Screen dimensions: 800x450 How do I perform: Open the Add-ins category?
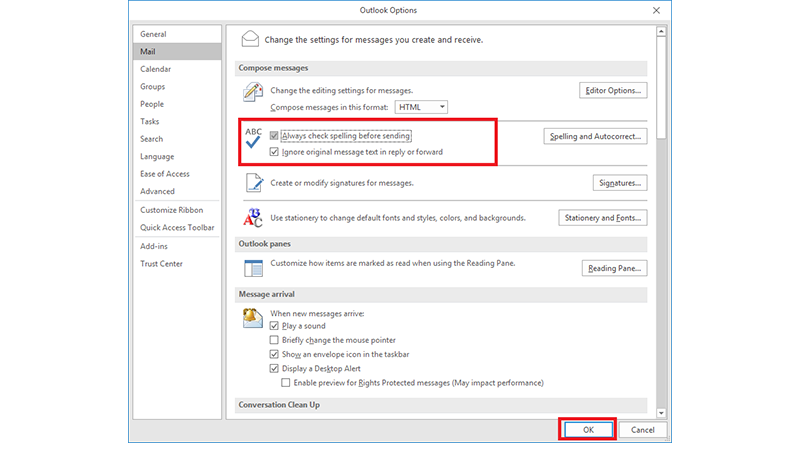[x=177, y=246]
